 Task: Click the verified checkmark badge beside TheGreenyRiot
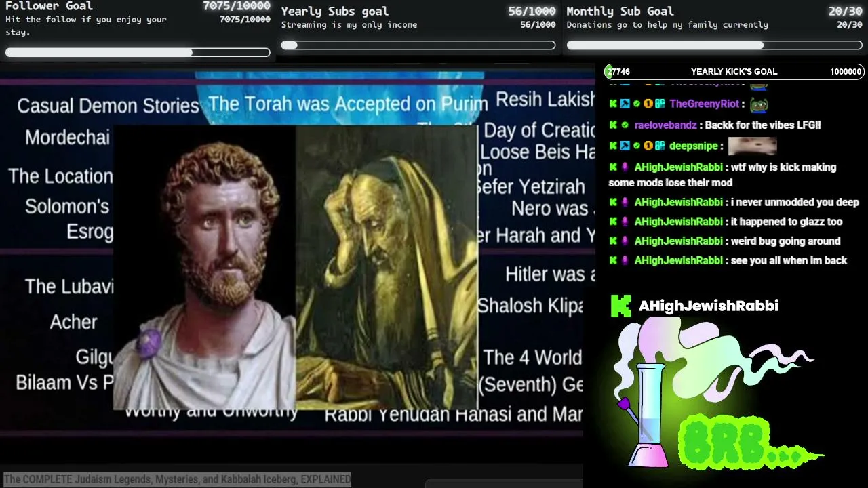pyautogui.click(x=636, y=104)
